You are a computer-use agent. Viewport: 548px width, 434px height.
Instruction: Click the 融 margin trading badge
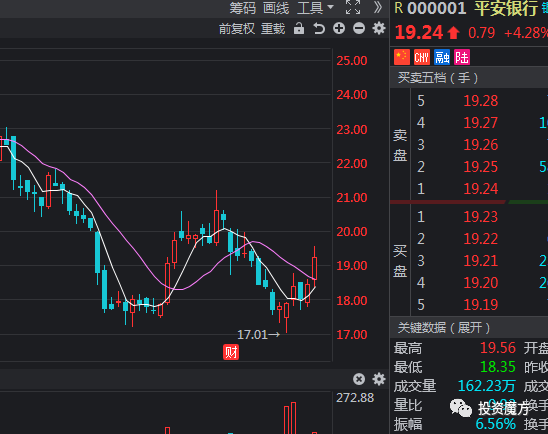click(442, 57)
